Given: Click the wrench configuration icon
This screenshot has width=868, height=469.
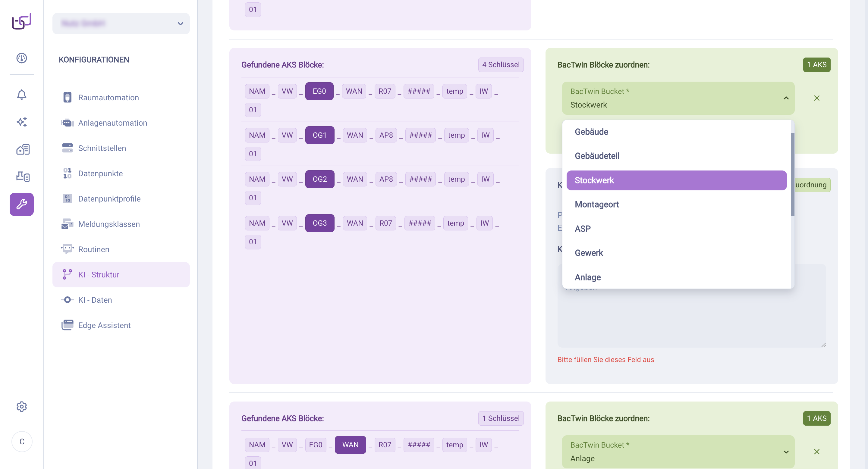Looking at the screenshot, I should (x=22, y=204).
